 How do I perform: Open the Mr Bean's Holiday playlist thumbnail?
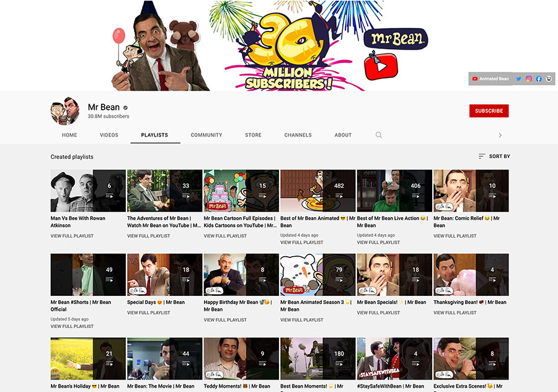(x=88, y=359)
